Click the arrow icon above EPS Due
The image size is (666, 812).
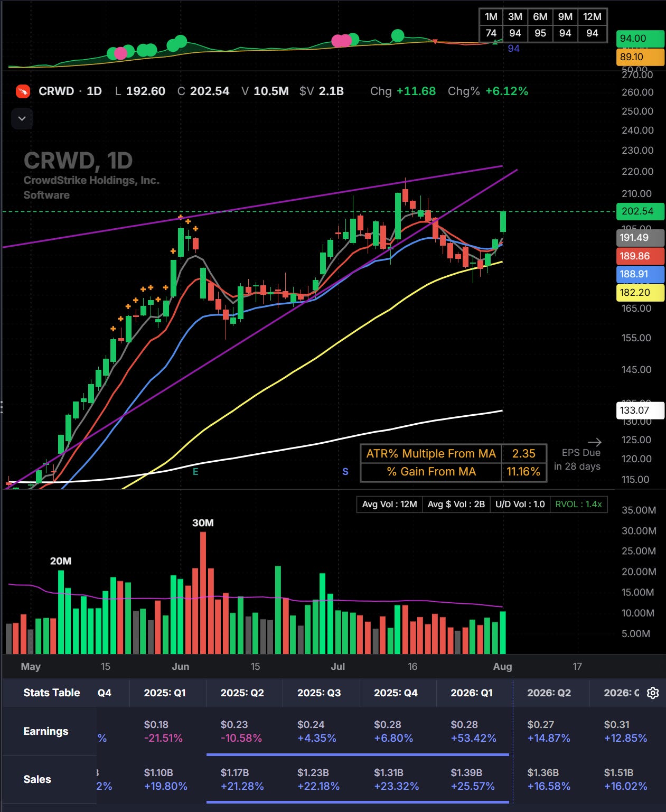pos(595,442)
